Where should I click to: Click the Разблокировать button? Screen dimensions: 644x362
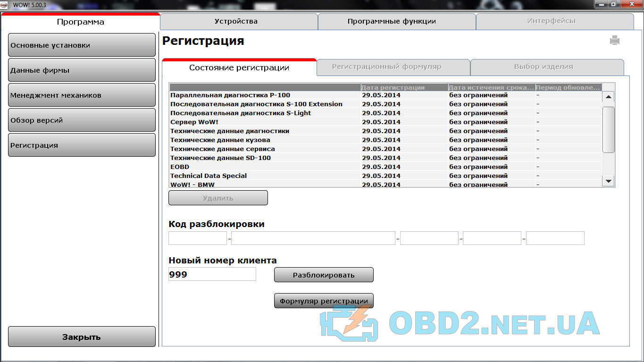coord(324,275)
